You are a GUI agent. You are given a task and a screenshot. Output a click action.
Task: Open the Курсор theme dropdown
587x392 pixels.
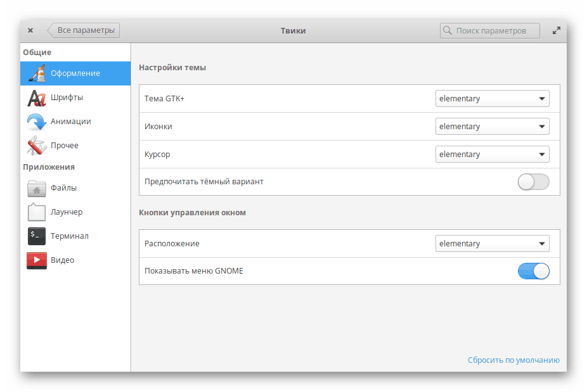(492, 155)
